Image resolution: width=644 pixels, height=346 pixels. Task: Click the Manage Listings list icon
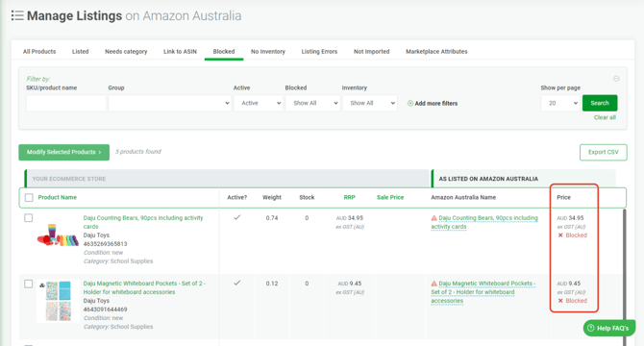coord(17,16)
